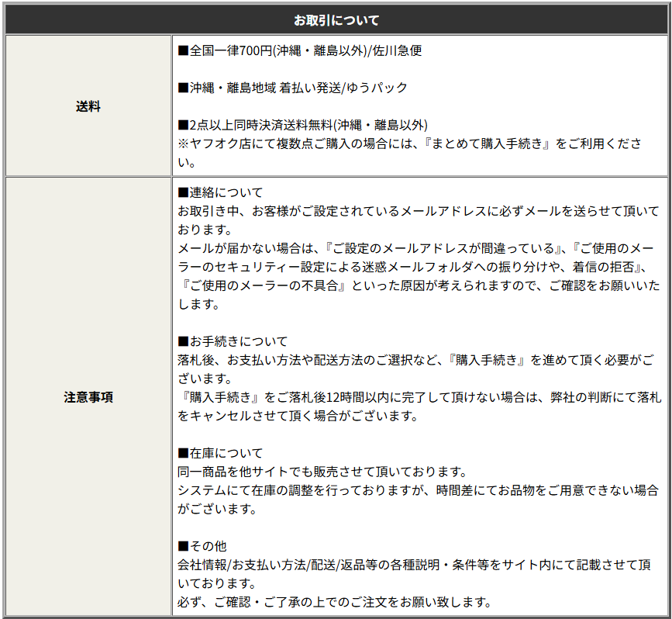Click the 落札後、お支払い方法 sentence
This screenshot has height=619, width=672.
415,369
